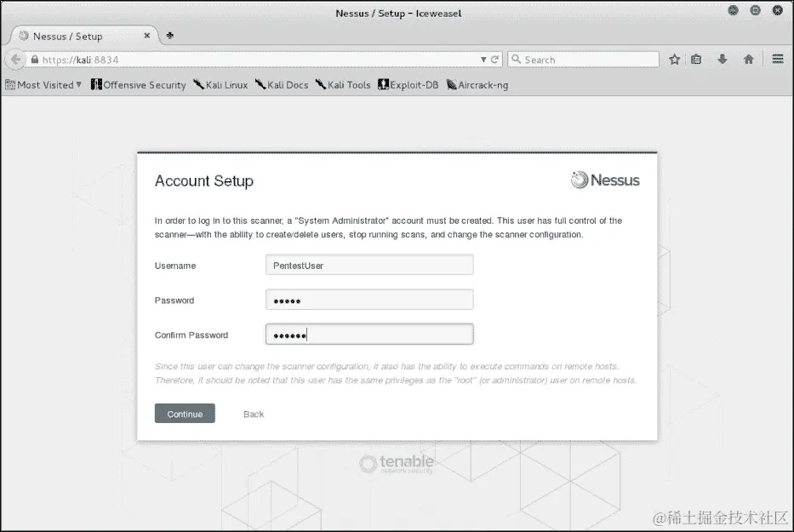Open the Kali Tools bookmark

click(343, 85)
